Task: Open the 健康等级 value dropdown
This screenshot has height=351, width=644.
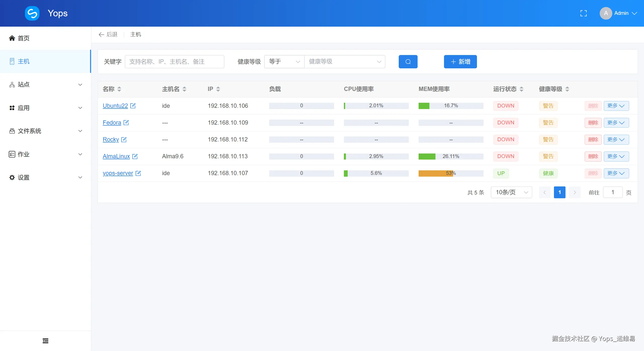Action: pos(345,62)
